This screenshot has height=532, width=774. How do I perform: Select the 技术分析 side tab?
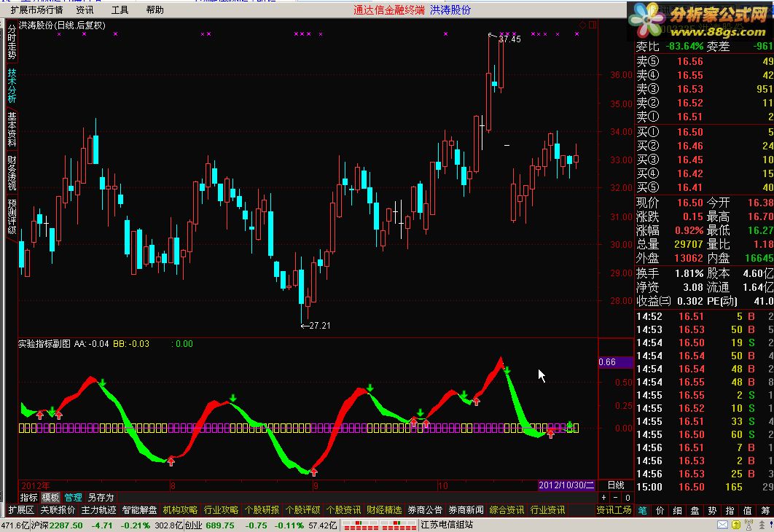[12, 85]
